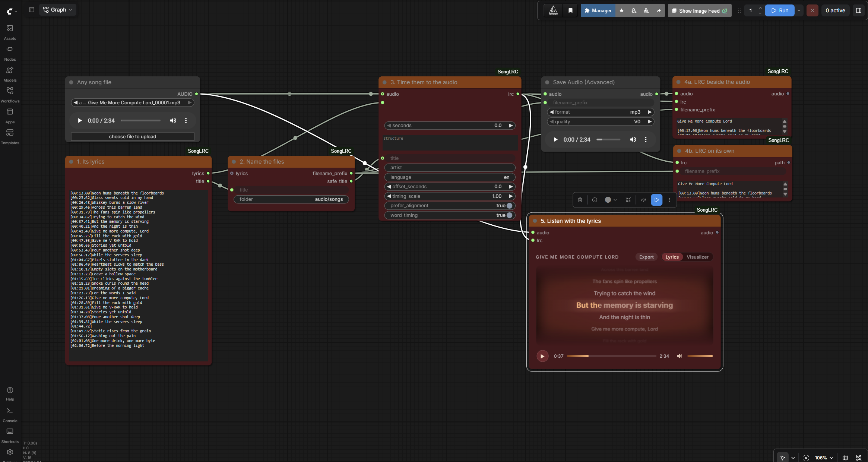
Task: Expand the Run options dropdown arrow
Action: (x=799, y=10)
